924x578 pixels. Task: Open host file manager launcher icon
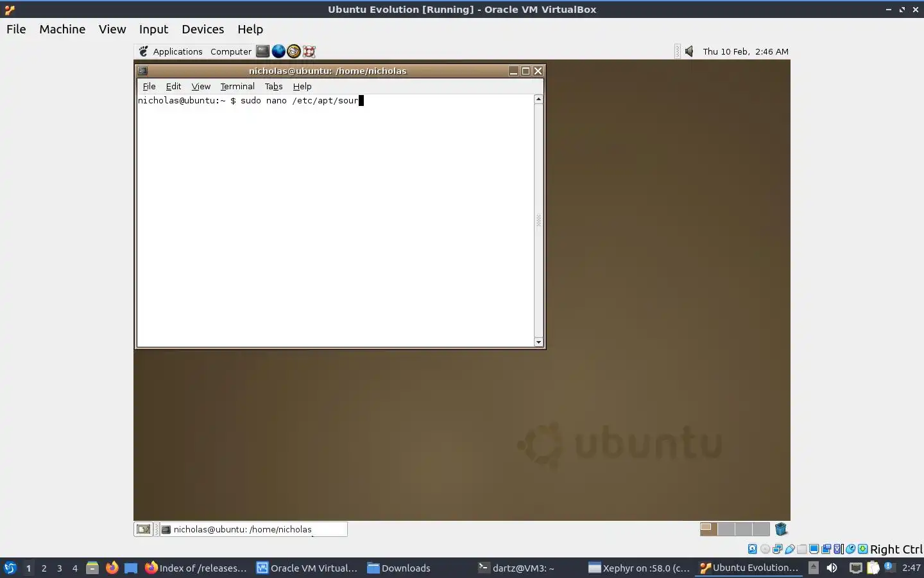(92, 568)
